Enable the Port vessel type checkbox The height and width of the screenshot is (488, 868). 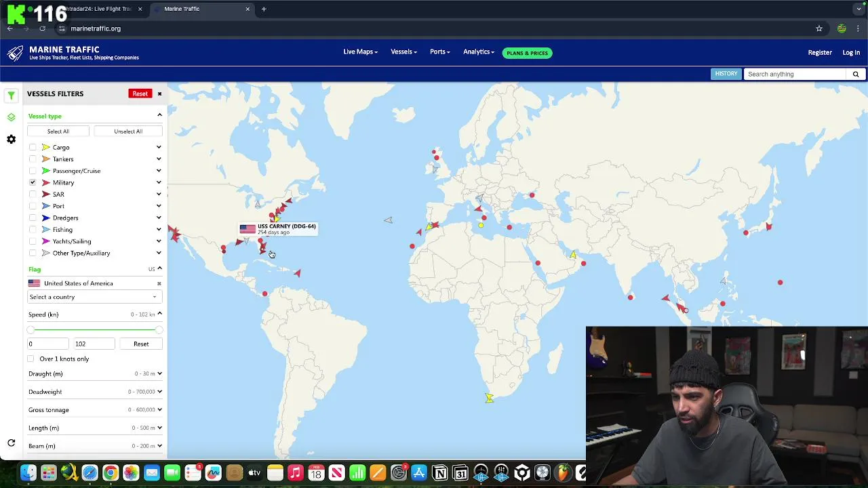pos(33,206)
